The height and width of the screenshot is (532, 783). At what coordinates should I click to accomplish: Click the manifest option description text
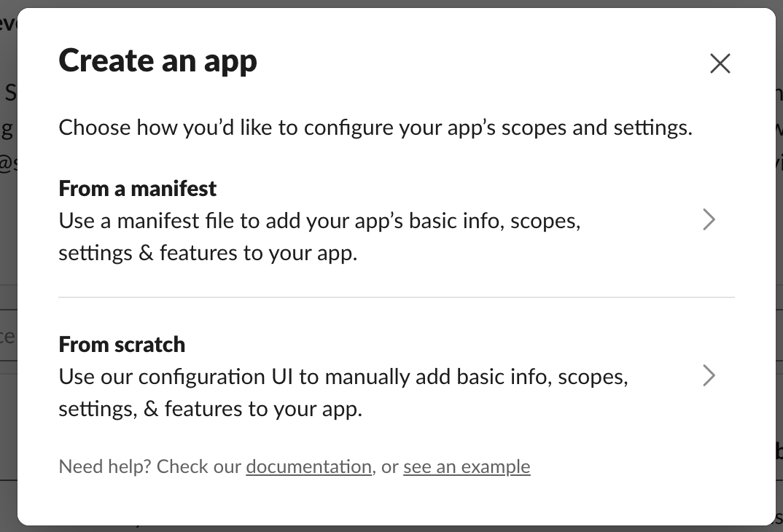[x=319, y=236]
